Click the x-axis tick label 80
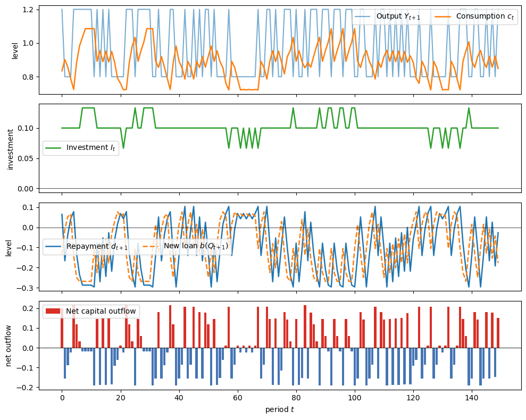 click(296, 398)
